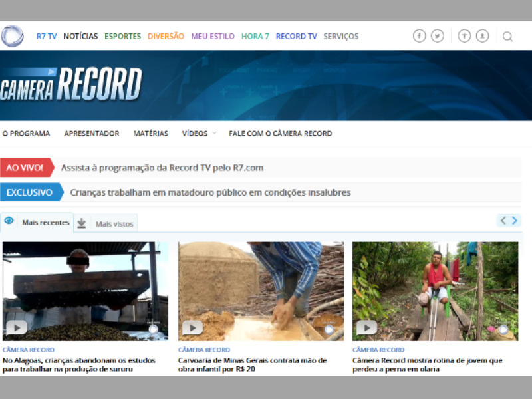The height and width of the screenshot is (399, 532).
Task: Open the Apresentador menu item
Action: pyautogui.click(x=92, y=134)
